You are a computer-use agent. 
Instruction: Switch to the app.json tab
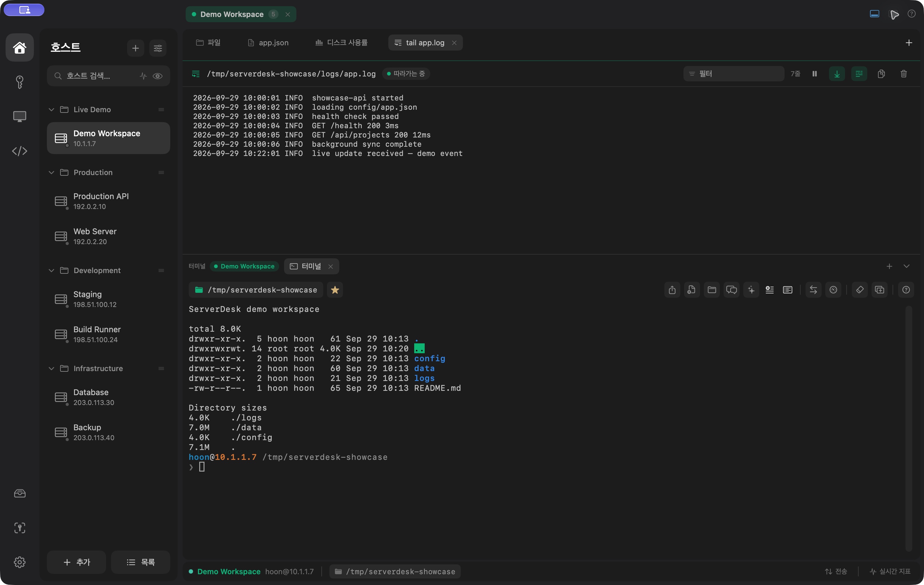[268, 43]
